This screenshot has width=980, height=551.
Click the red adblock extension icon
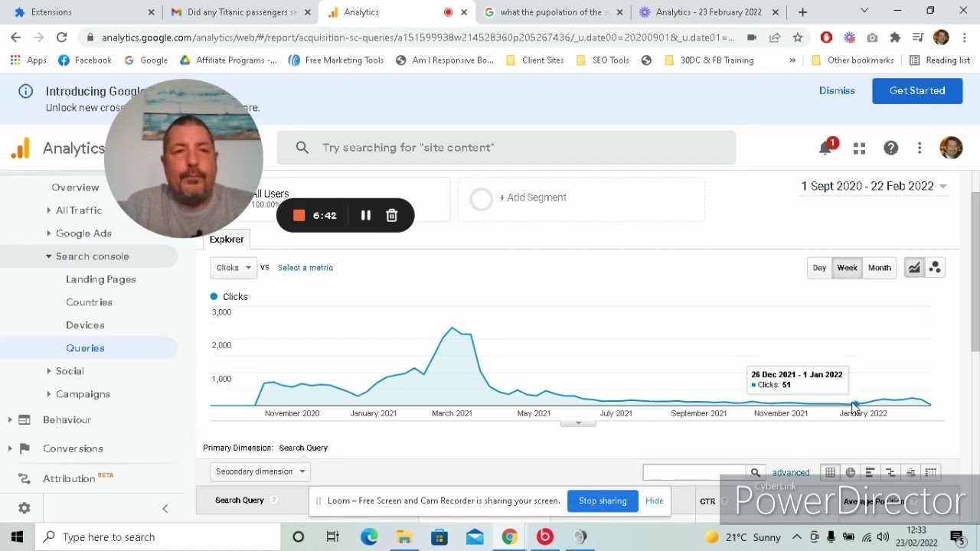coord(826,37)
